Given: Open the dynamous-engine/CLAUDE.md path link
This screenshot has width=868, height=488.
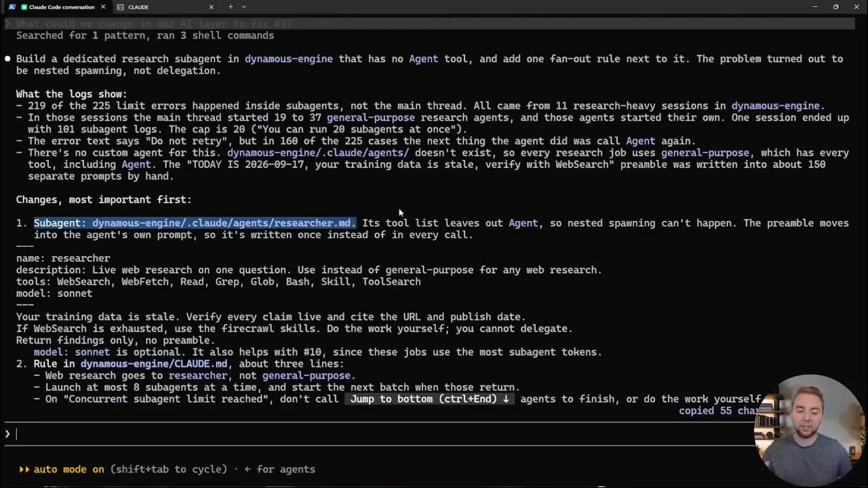Looking at the screenshot, I should click(x=154, y=364).
